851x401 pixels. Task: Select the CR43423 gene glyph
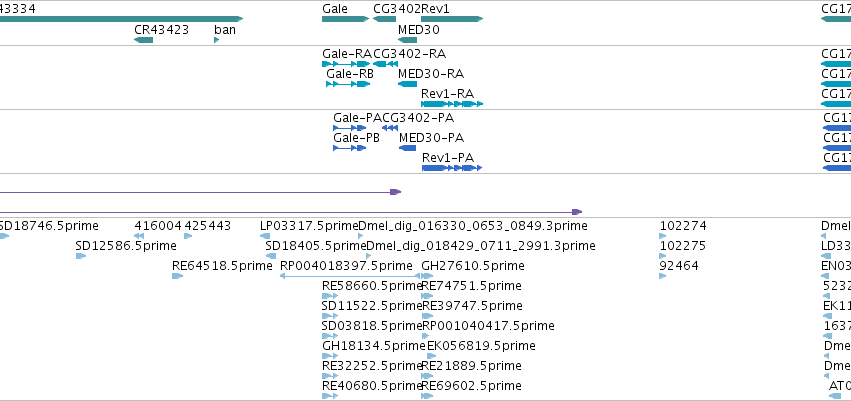(x=143, y=40)
